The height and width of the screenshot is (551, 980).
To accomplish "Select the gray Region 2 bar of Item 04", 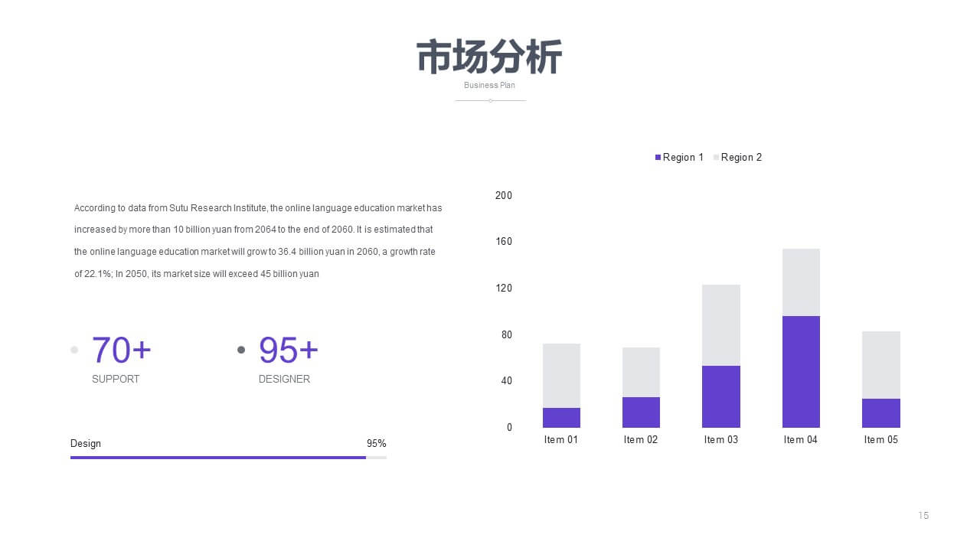I will [x=801, y=282].
